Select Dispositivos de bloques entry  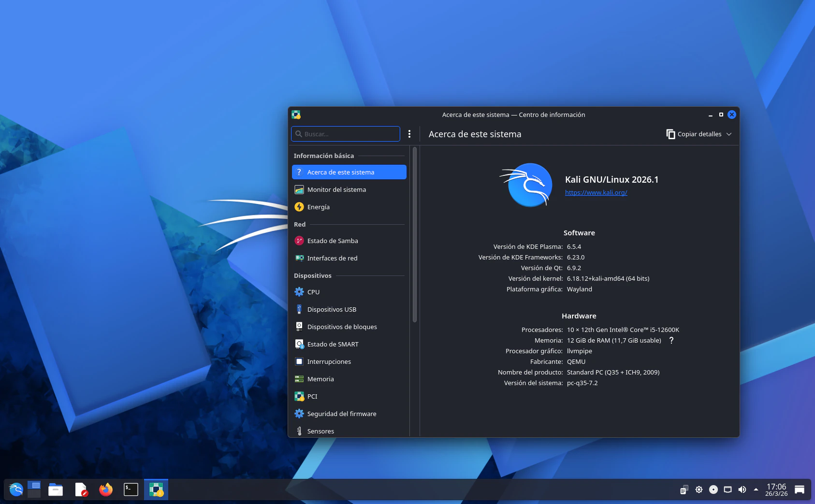[342, 327]
